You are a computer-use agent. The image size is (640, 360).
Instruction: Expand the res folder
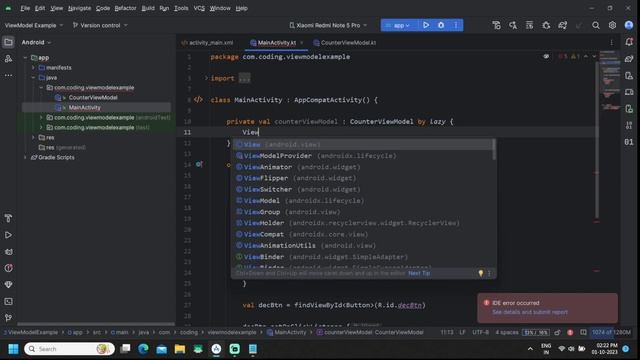33,138
